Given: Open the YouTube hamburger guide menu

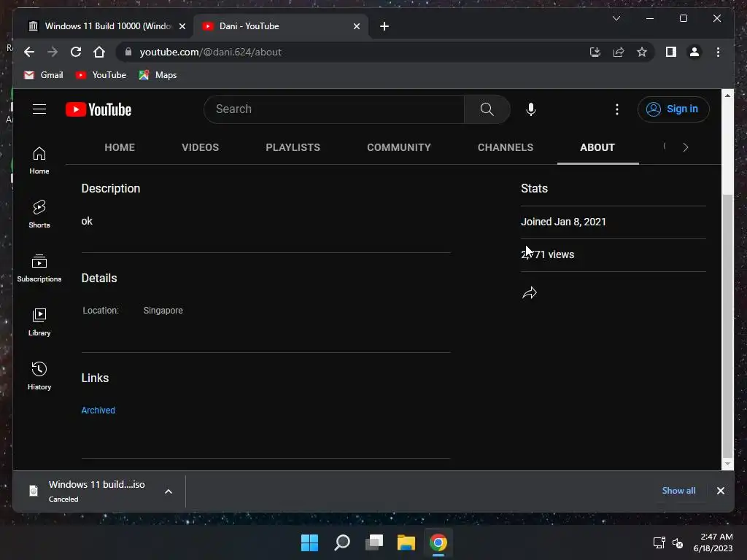Looking at the screenshot, I should click(x=39, y=109).
